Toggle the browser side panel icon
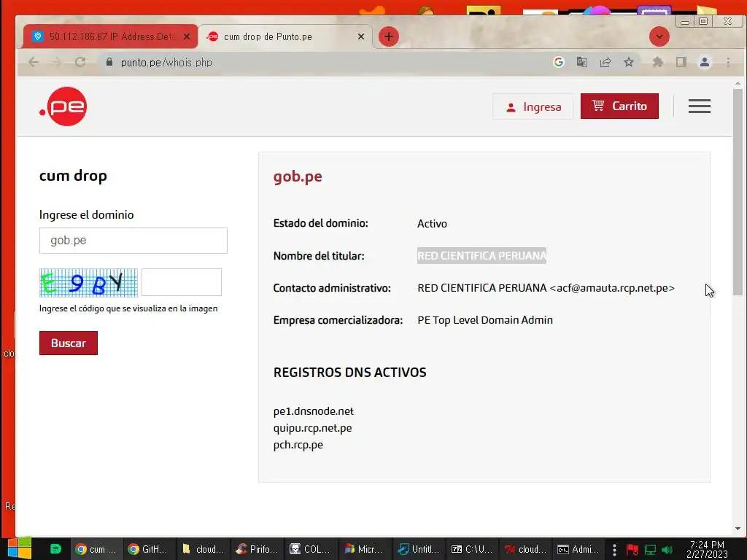 (681, 62)
